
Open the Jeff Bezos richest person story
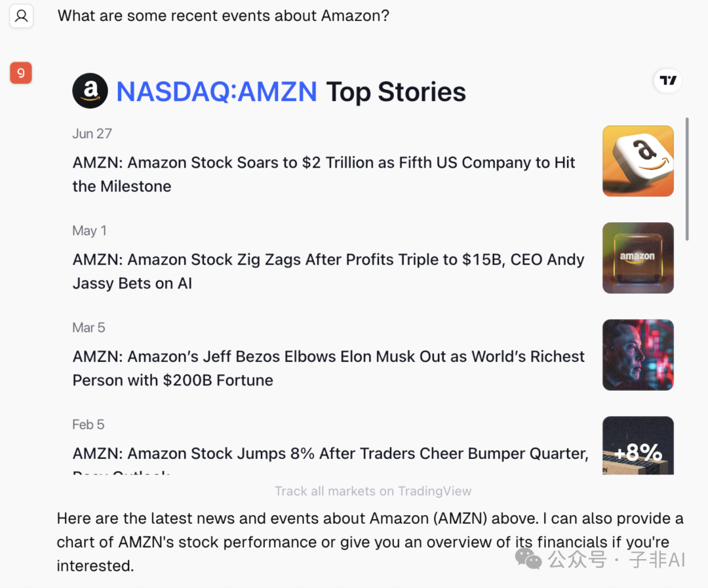pos(328,368)
